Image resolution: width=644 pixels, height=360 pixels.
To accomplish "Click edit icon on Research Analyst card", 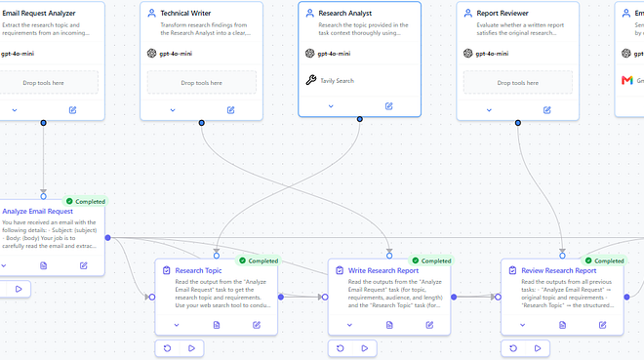I will point(389,106).
